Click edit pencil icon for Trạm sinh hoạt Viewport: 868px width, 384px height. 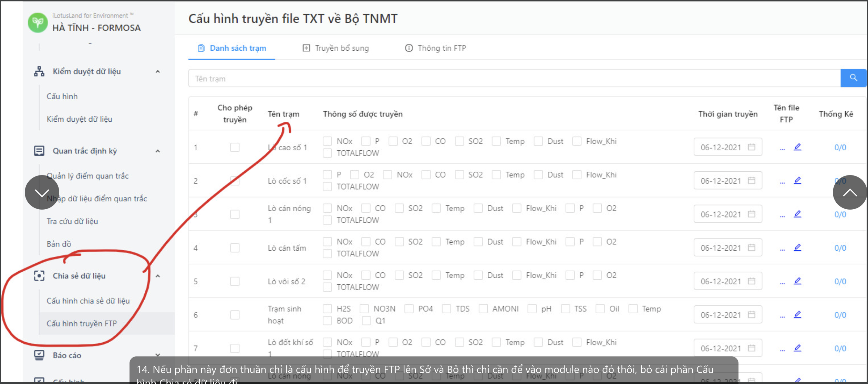coord(797,314)
